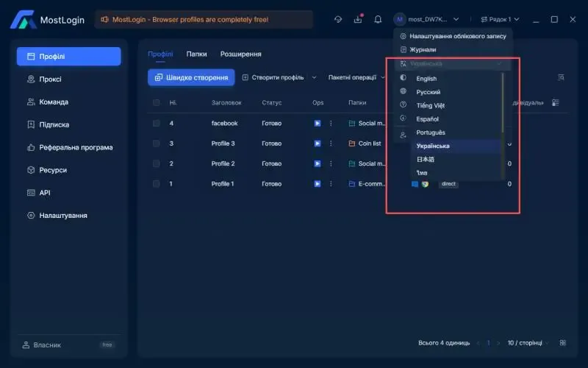Click the MostLogin logo

(x=47, y=20)
